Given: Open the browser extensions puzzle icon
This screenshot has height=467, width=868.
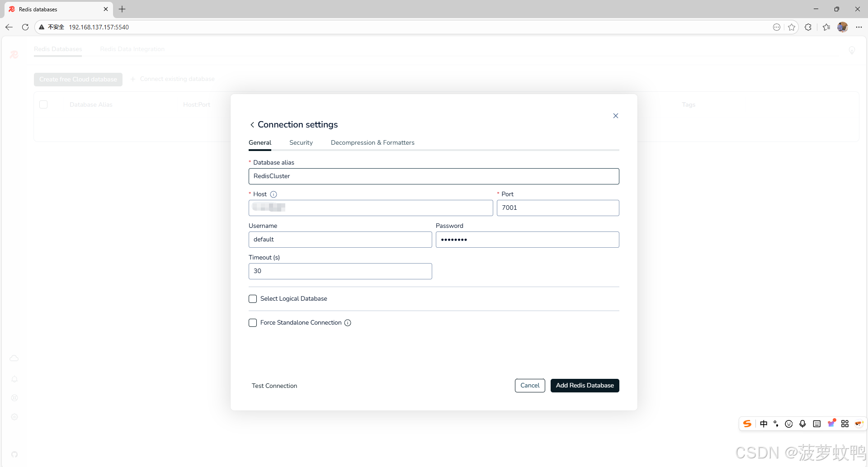Looking at the screenshot, I should (x=808, y=27).
